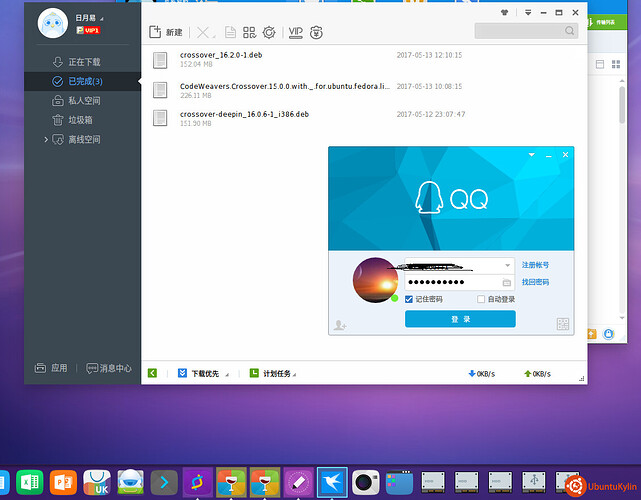
Task: Click the upload speed 0KB/s indicator
Action: (538, 374)
